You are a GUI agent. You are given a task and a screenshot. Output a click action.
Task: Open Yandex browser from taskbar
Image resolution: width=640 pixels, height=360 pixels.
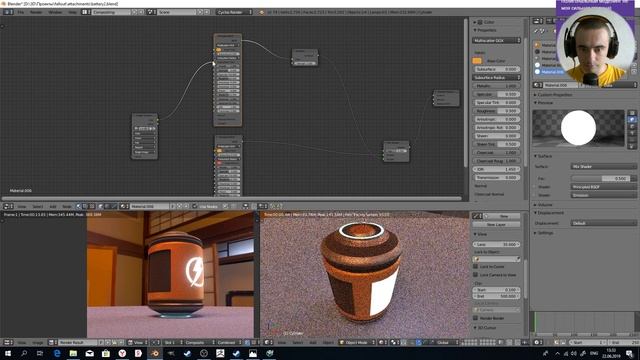(122, 353)
